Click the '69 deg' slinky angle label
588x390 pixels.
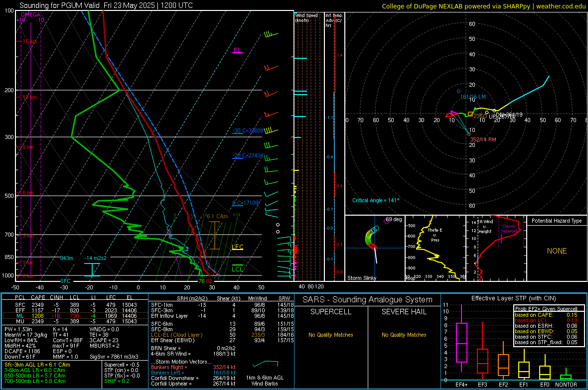[394, 219]
